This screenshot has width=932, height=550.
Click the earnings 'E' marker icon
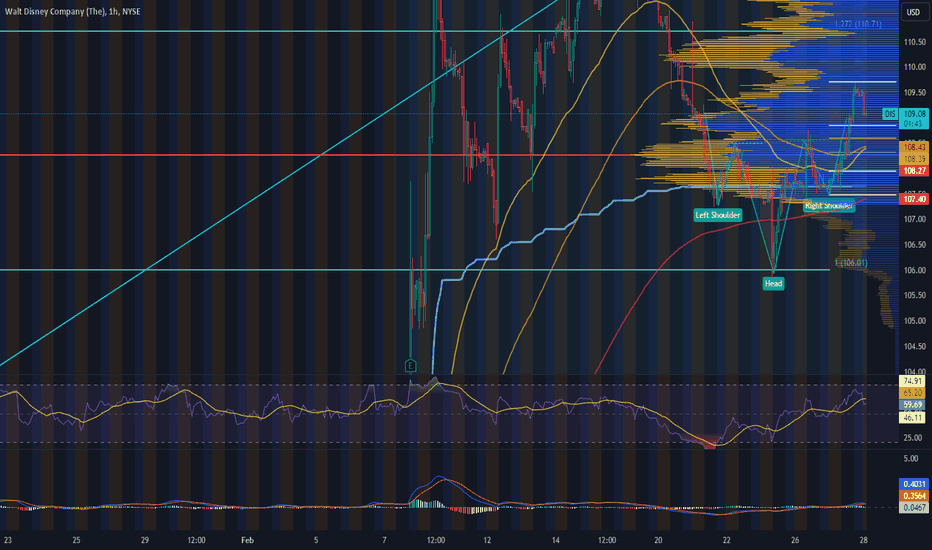[x=410, y=366]
